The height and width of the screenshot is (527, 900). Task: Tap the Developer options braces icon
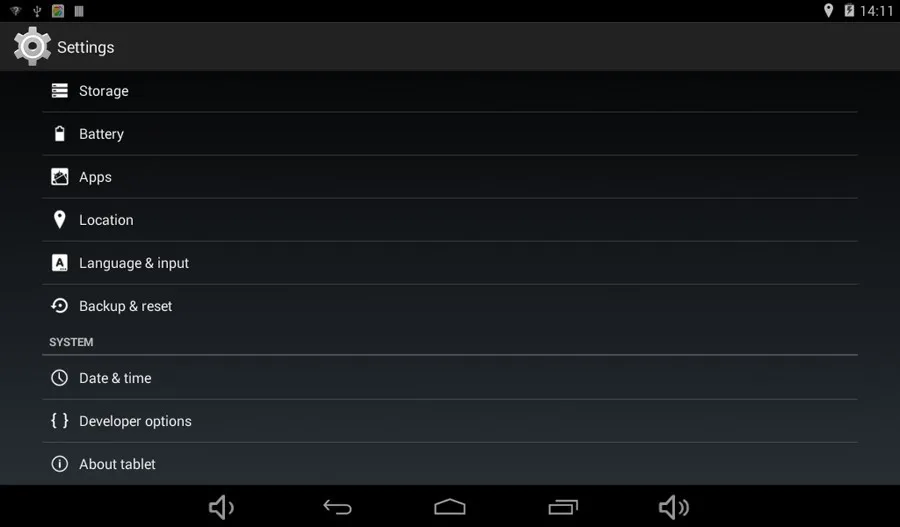pyautogui.click(x=60, y=421)
